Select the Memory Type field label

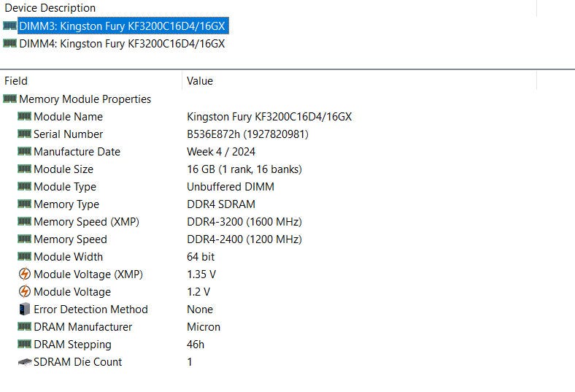click(66, 204)
